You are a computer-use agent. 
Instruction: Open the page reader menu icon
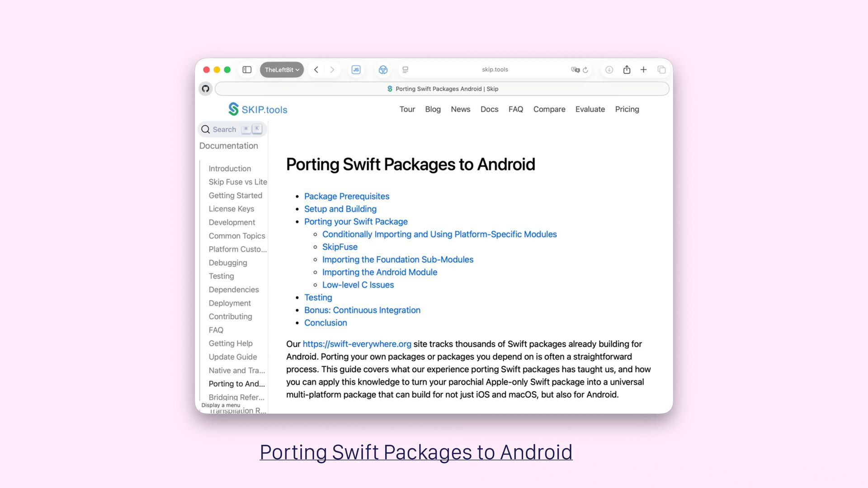click(x=406, y=70)
